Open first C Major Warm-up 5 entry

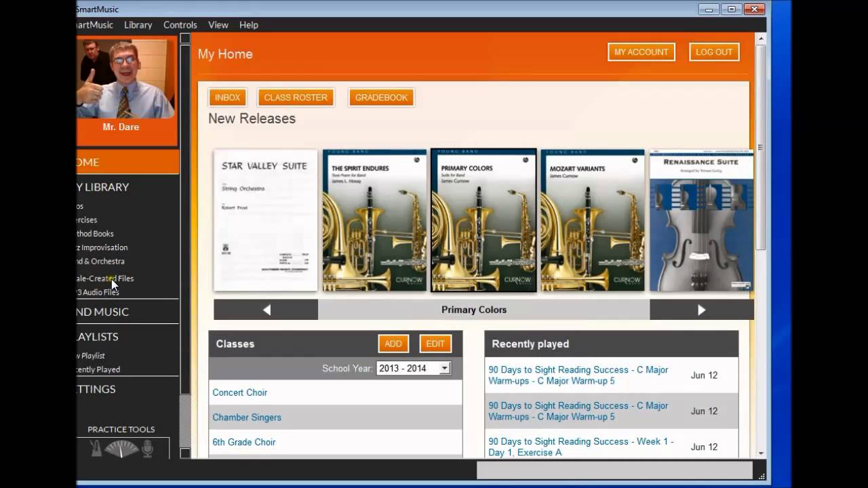coord(578,375)
